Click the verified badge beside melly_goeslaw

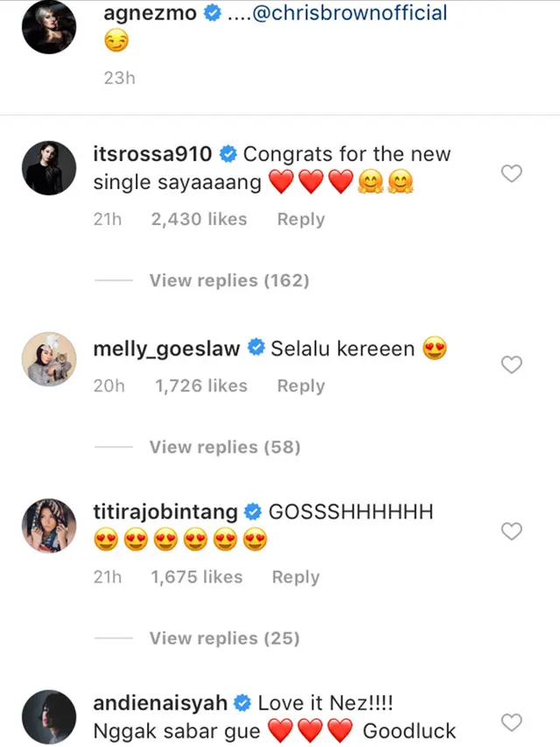pos(255,348)
